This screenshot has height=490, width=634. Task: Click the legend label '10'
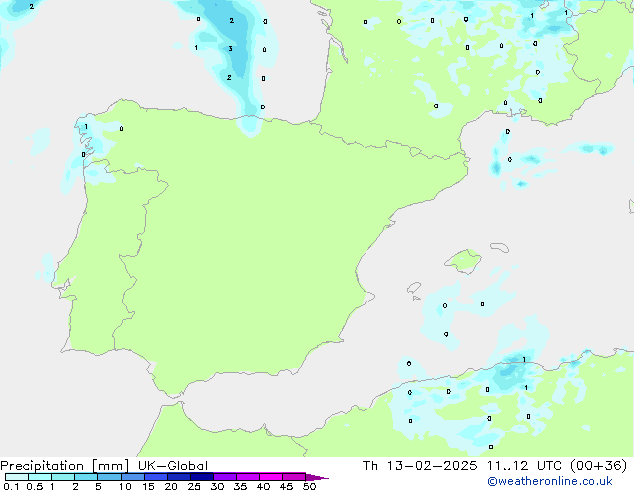tap(125, 486)
